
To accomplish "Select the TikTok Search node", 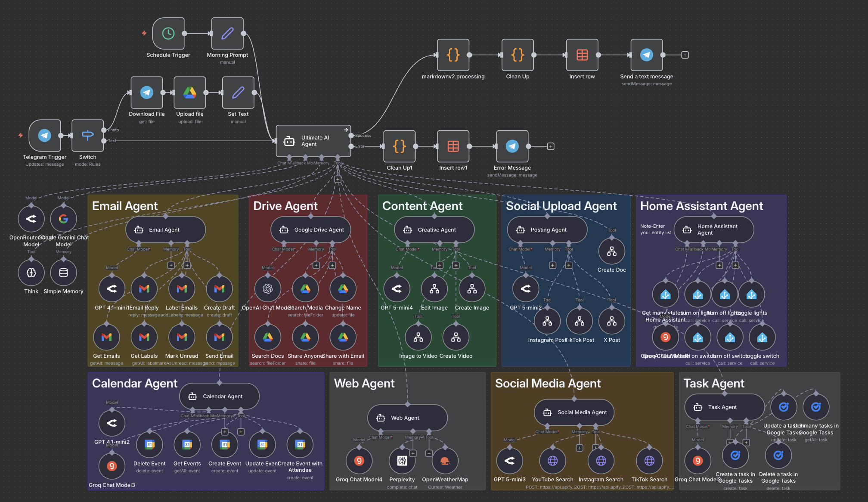I will tap(649, 460).
